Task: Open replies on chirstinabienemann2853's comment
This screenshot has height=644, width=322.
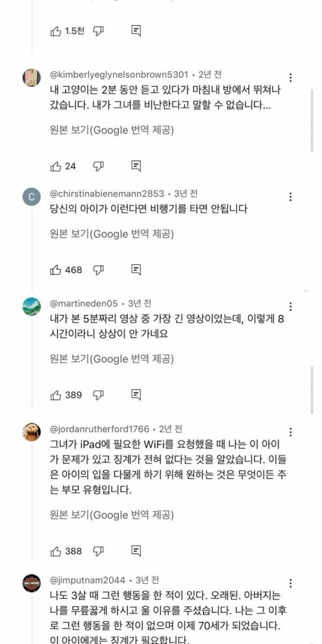Action: pyautogui.click(x=136, y=269)
